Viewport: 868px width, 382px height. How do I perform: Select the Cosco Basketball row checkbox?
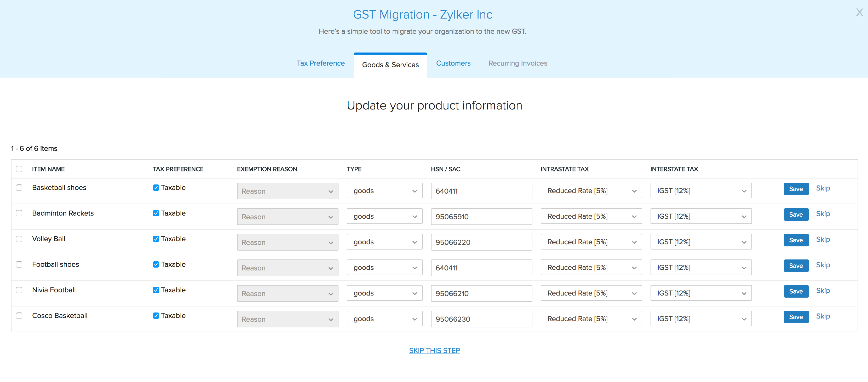(19, 316)
